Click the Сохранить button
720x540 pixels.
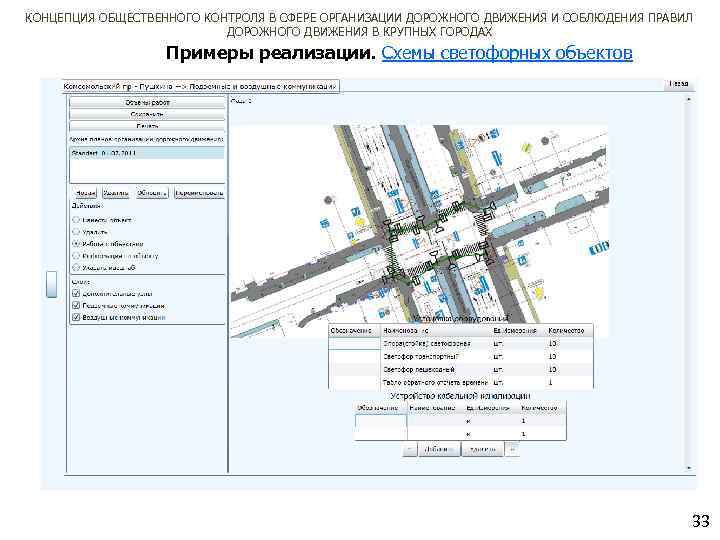pyautogui.click(x=147, y=114)
